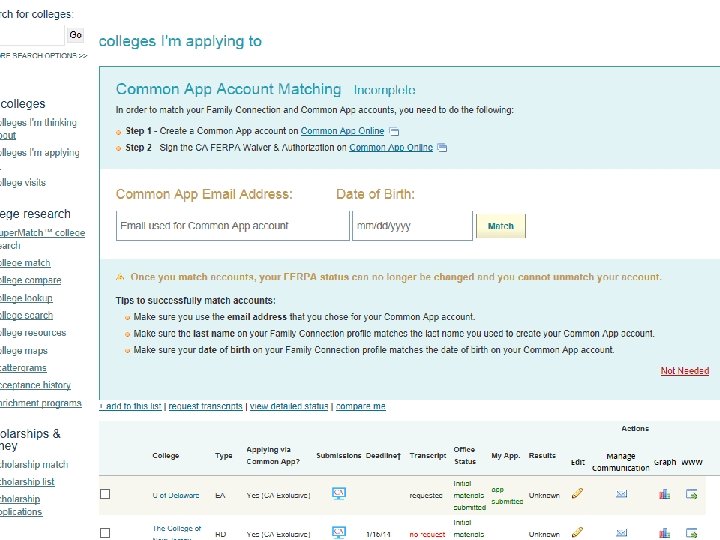Focus the search for colleges text box

point(31,35)
